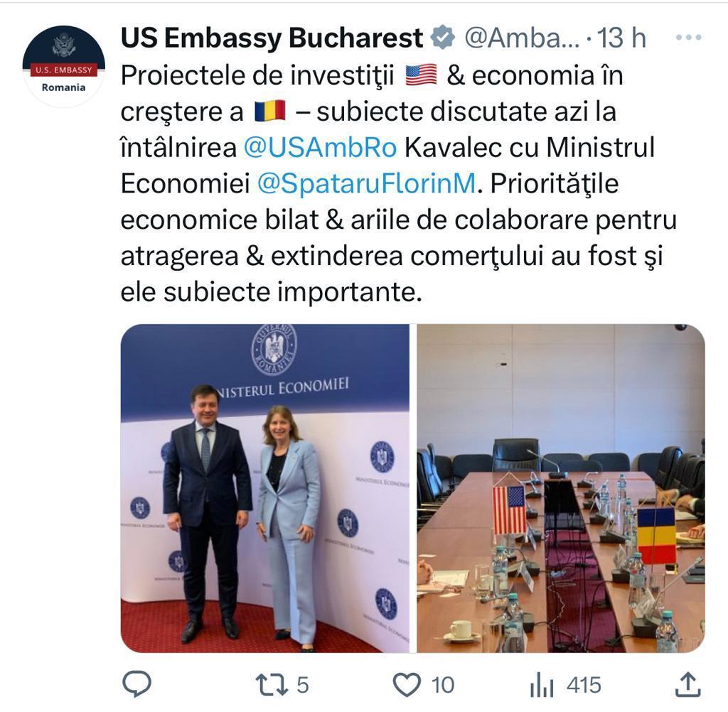Click the Romanian flag emoji in tweet

click(269, 112)
